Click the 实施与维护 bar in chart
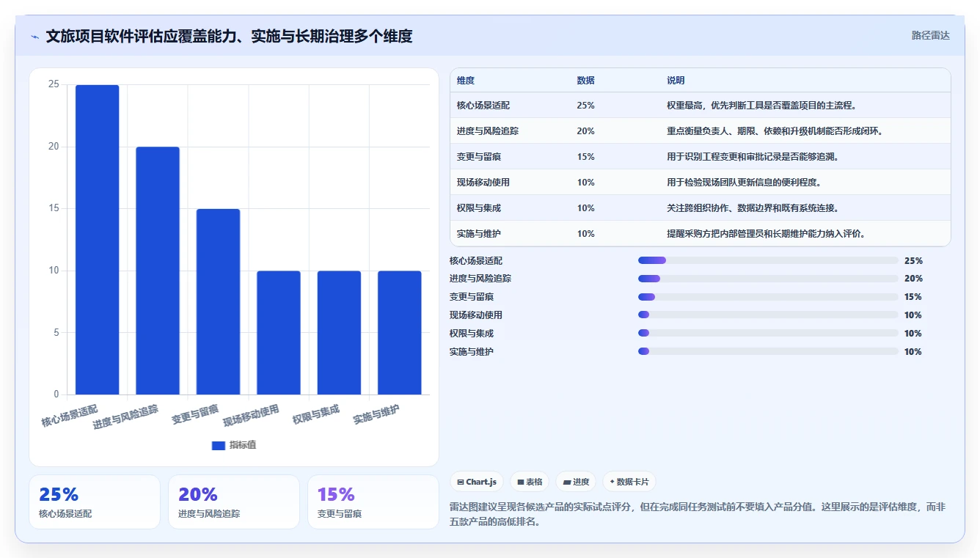The height and width of the screenshot is (558, 980). tap(400, 333)
